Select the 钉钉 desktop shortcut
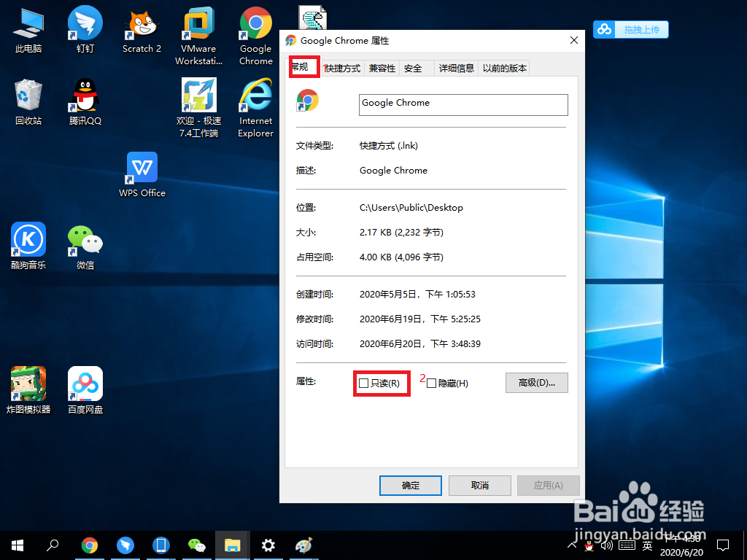The image size is (747, 560). point(85,29)
